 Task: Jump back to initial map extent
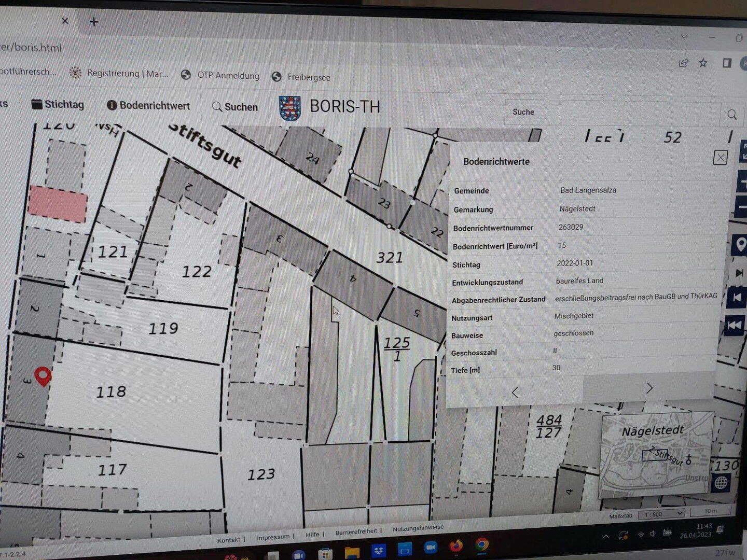[734, 325]
